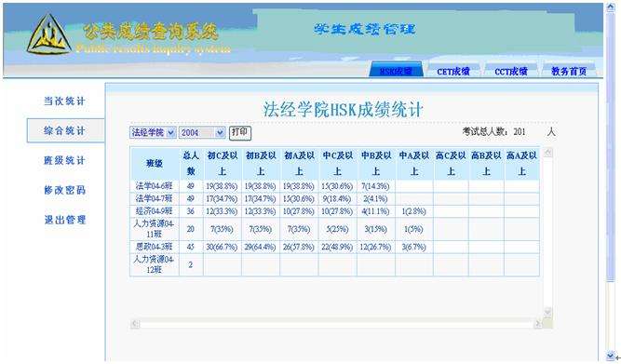The width and height of the screenshot is (621, 364).
Task: Click the 学生成绩管理 header text
Action: point(365,29)
